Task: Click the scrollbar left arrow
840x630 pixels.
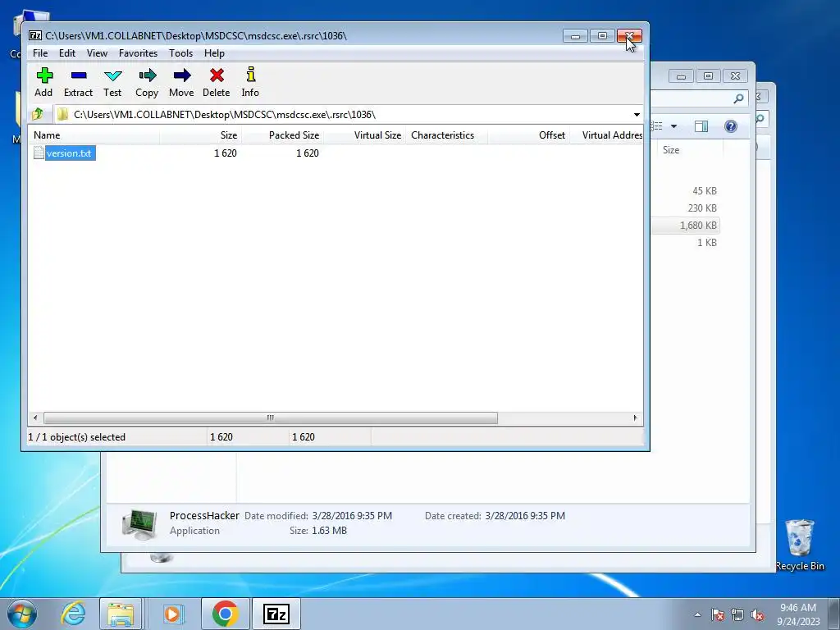Action: click(x=35, y=418)
